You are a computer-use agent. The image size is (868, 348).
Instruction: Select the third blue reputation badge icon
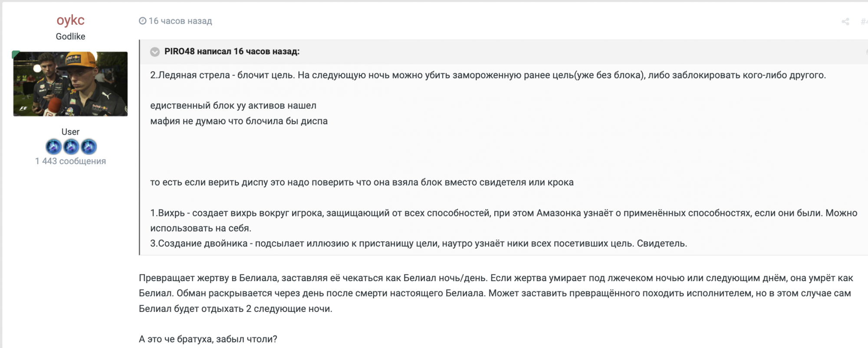pyautogui.click(x=87, y=147)
